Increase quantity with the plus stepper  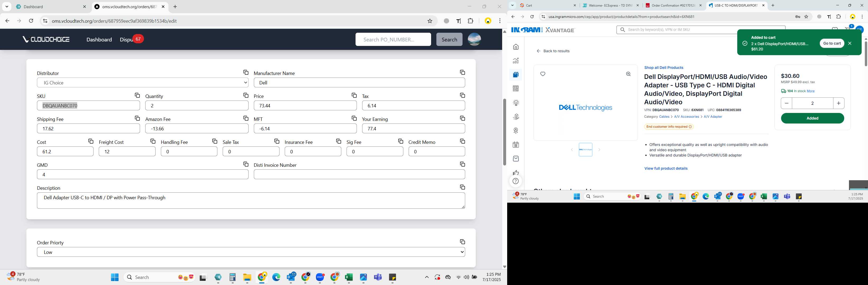point(838,103)
